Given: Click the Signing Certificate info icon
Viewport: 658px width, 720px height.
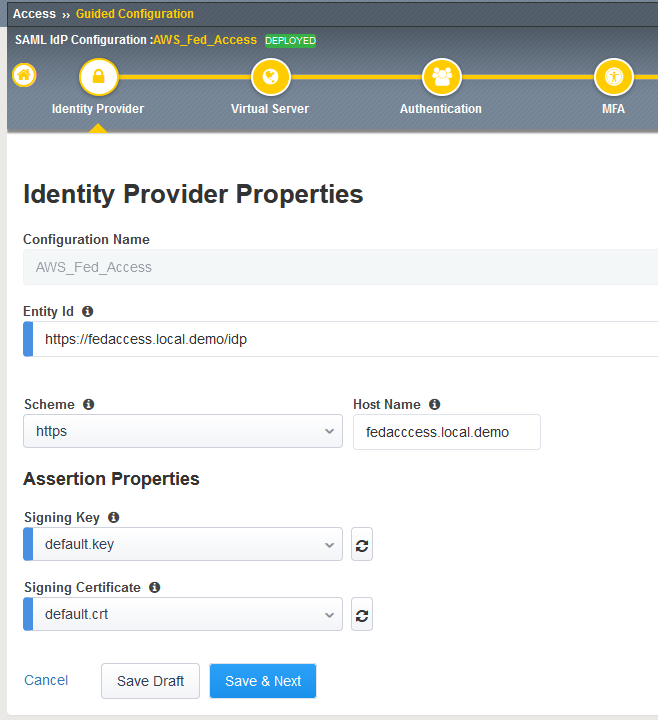Looking at the screenshot, I should click(155, 588).
